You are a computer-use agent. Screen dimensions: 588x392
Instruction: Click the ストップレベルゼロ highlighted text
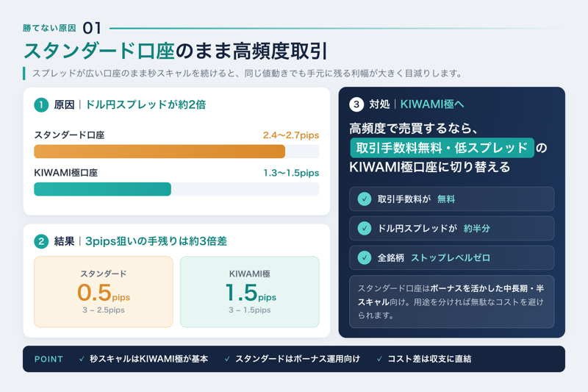click(451, 257)
